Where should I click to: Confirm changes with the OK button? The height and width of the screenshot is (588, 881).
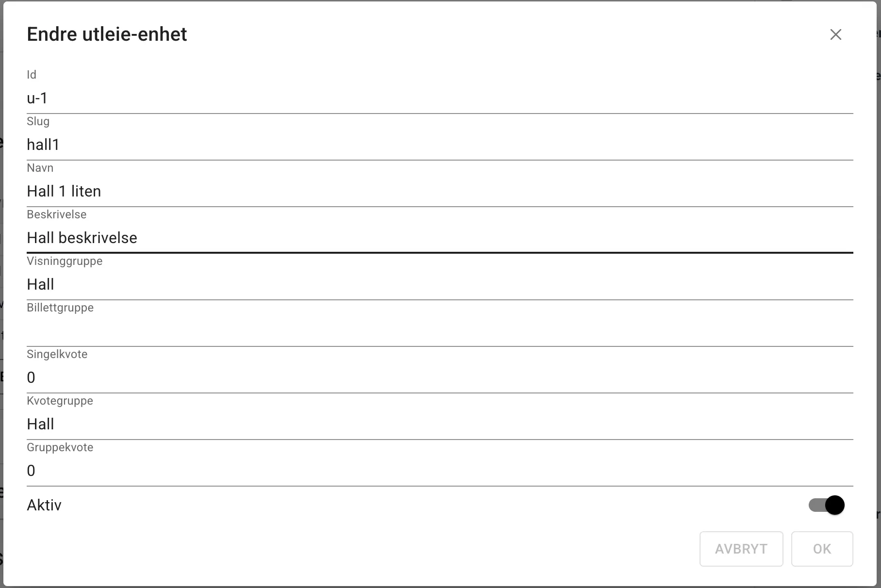[x=822, y=549]
